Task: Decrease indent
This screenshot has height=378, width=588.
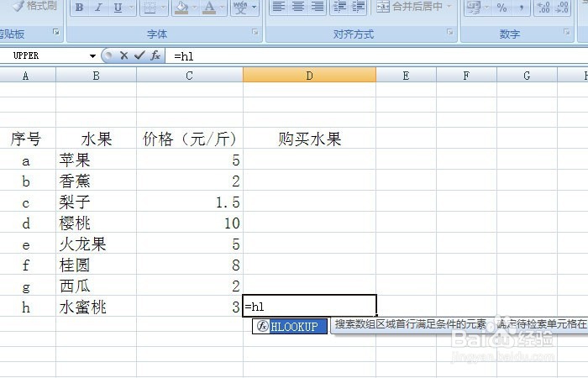Action: point(339,7)
